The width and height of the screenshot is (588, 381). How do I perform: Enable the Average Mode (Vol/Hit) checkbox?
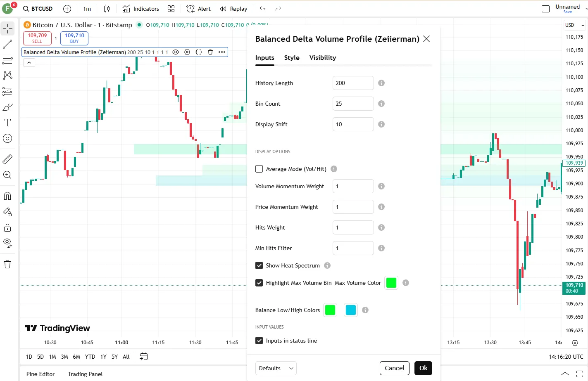pyautogui.click(x=259, y=169)
